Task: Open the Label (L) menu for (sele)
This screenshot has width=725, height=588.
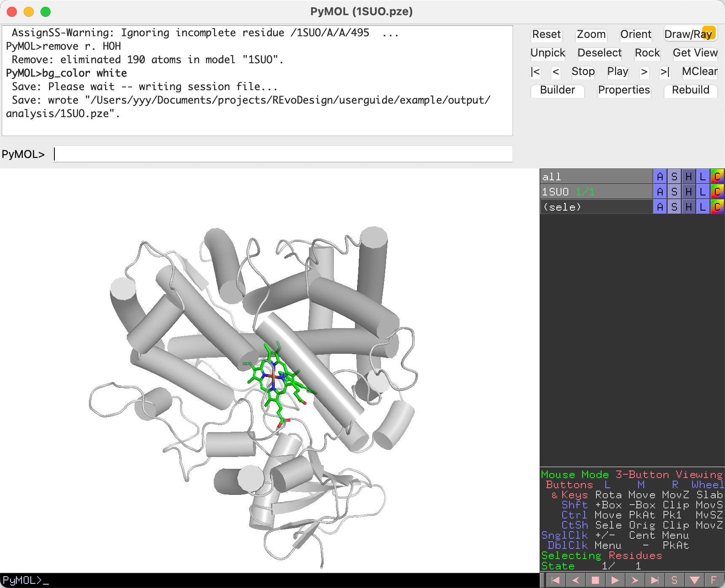Action: tap(703, 207)
